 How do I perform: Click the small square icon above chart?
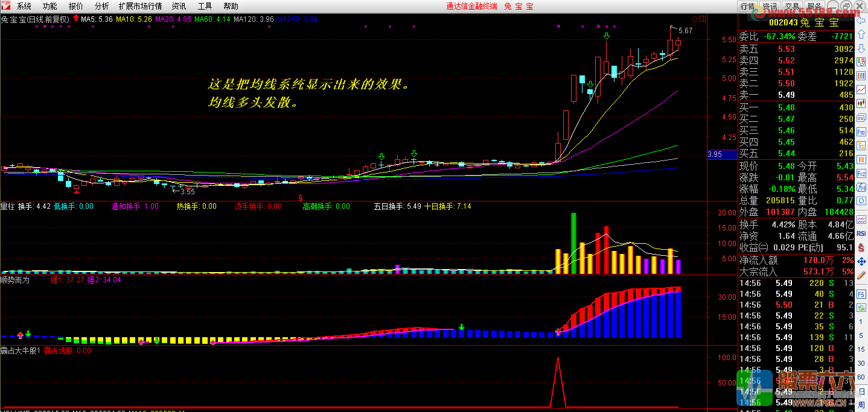[703, 19]
